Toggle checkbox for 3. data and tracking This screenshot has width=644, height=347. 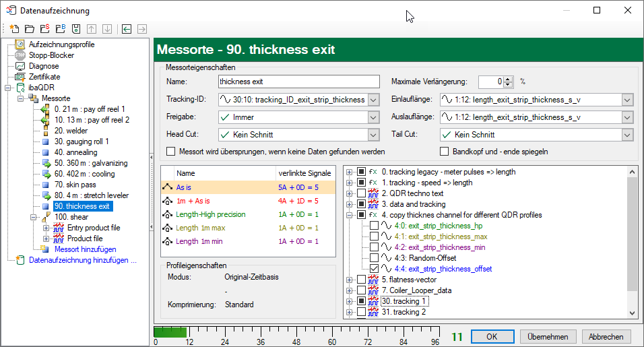(362, 203)
